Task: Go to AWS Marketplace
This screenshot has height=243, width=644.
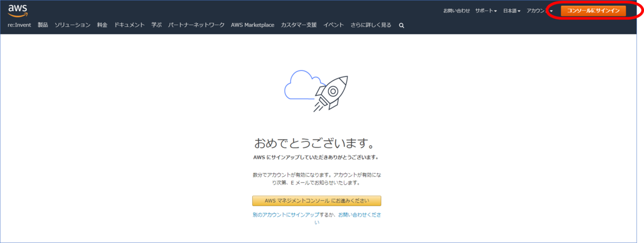Action: [253, 25]
